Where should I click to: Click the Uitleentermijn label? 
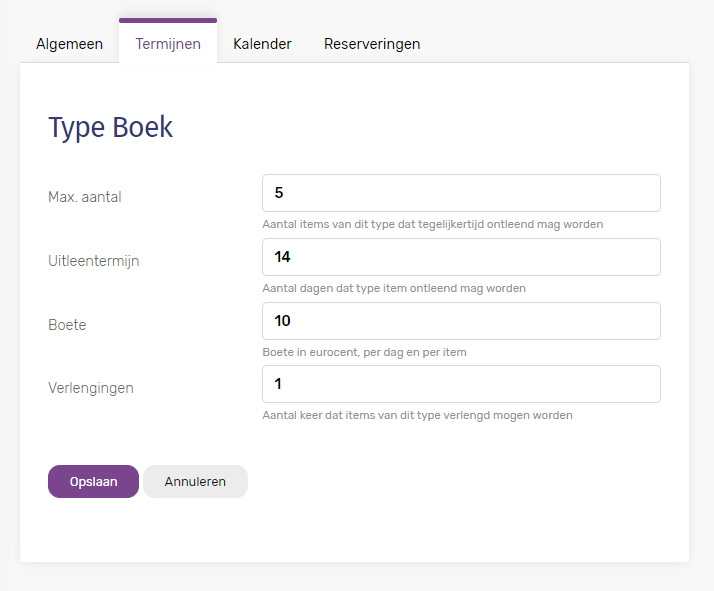(94, 261)
